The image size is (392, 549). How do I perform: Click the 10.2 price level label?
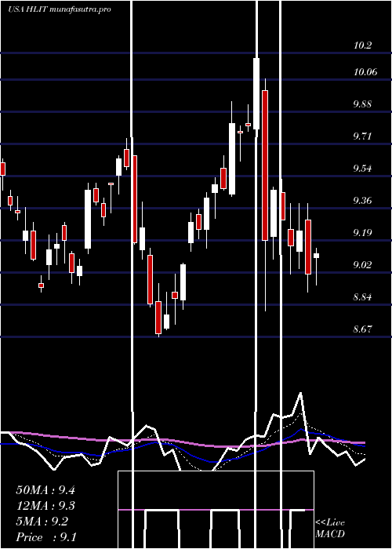coord(362,45)
